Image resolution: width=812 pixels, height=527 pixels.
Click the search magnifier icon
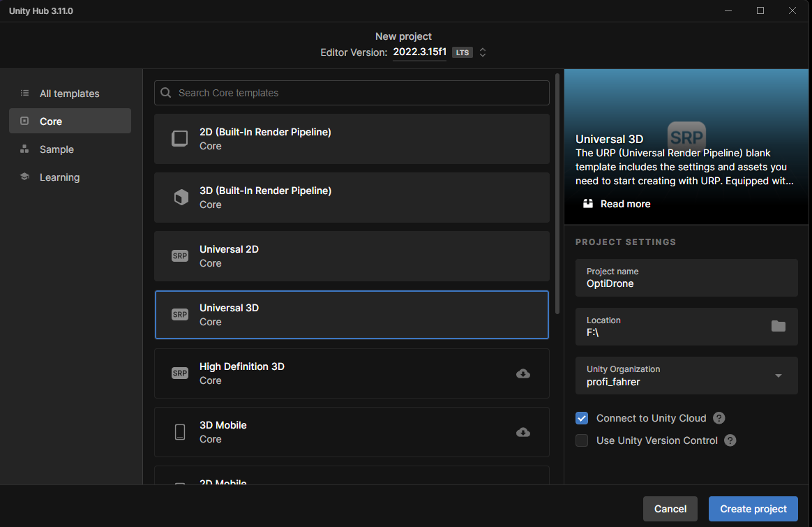(x=166, y=93)
